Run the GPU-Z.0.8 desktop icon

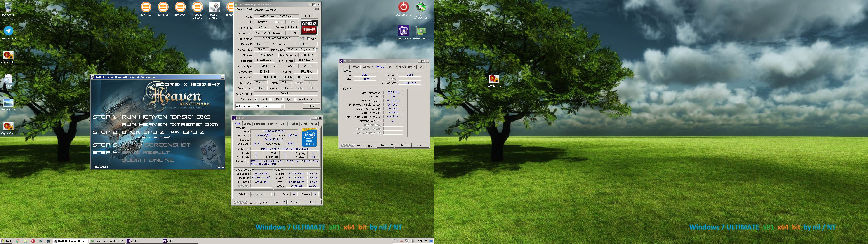pos(420,33)
